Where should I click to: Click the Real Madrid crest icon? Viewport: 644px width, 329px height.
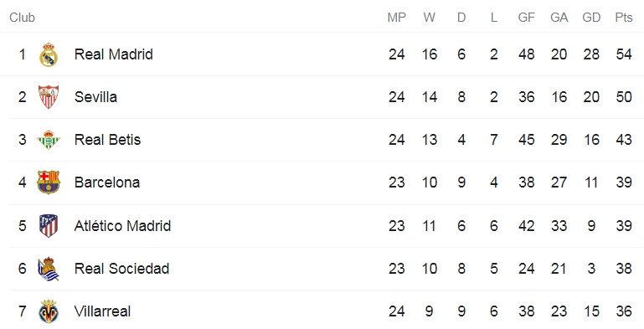point(49,54)
